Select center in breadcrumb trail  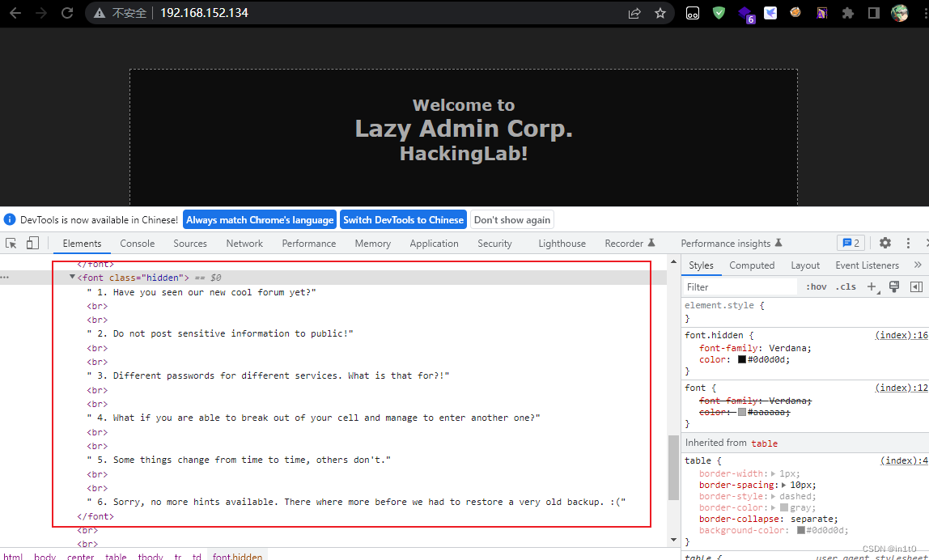[81, 557]
